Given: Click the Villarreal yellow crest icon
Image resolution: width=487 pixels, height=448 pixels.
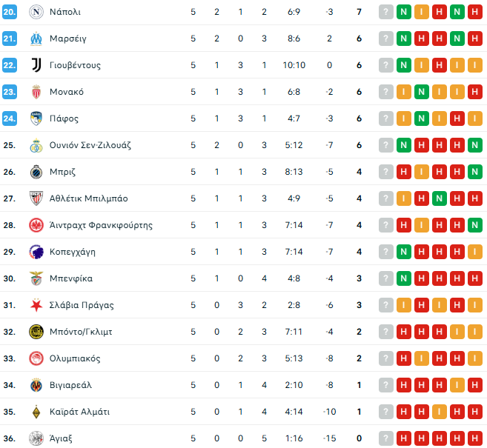Looking at the screenshot, I should point(36,385).
